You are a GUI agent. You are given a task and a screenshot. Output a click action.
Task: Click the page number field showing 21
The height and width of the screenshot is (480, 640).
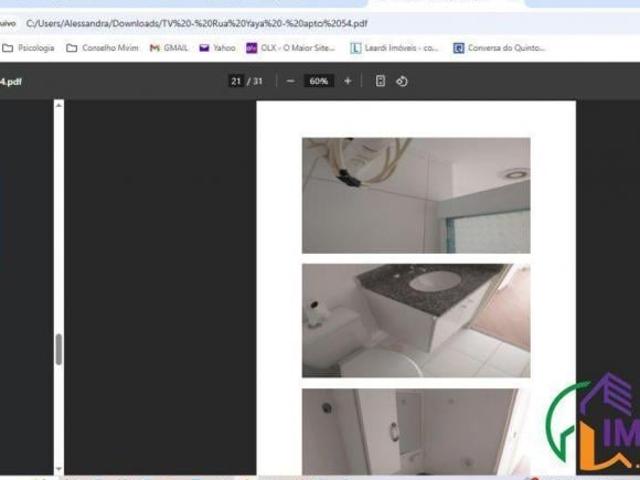pos(236,81)
